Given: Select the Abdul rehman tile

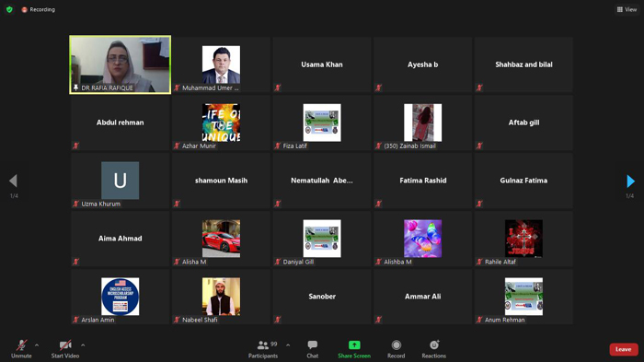Looking at the screenshot, I should click(x=120, y=123).
